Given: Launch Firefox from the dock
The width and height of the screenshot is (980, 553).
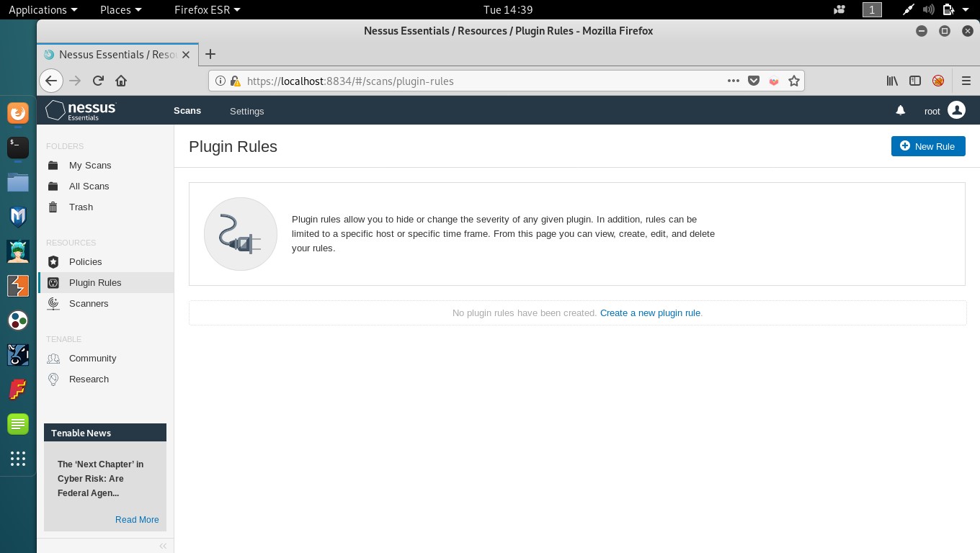Looking at the screenshot, I should 18,113.
